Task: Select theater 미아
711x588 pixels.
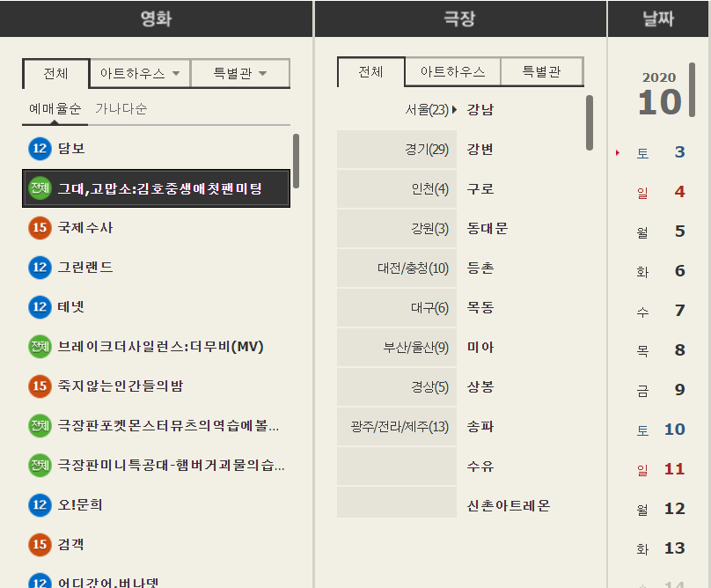Action: pos(480,347)
